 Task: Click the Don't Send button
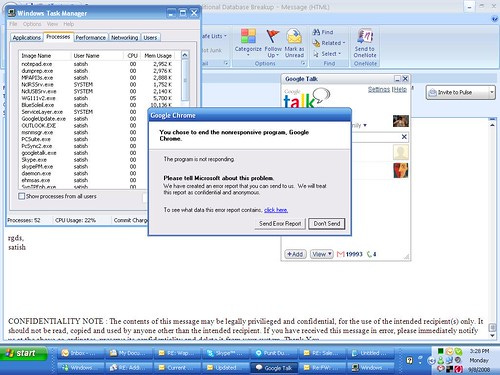326,224
